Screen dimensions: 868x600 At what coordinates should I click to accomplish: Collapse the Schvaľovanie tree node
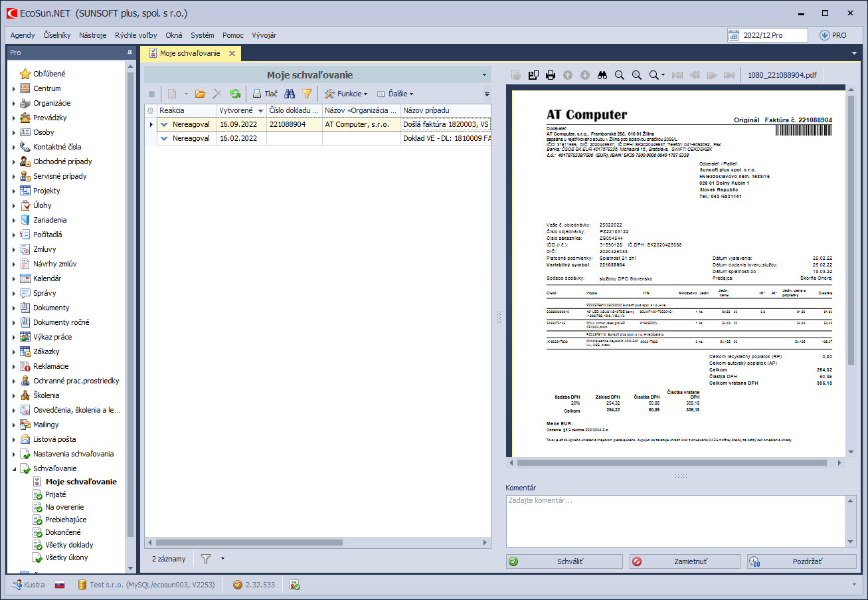pyautogui.click(x=14, y=468)
